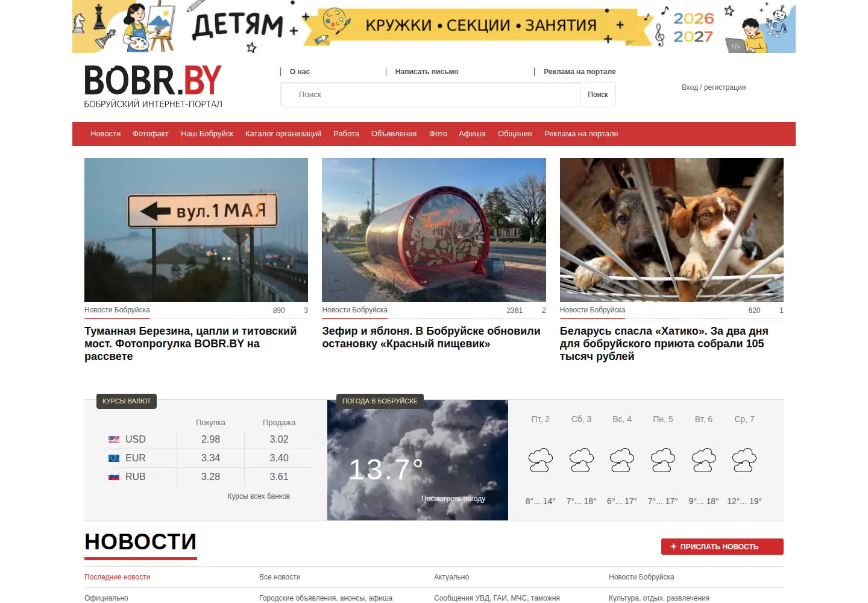868x603 pixels.
Task: Open the Написать письмо link
Action: (x=427, y=72)
